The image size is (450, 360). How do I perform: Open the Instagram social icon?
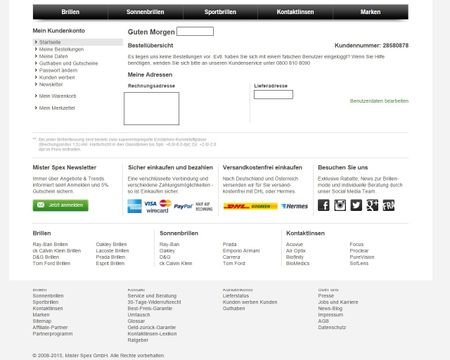(340, 205)
